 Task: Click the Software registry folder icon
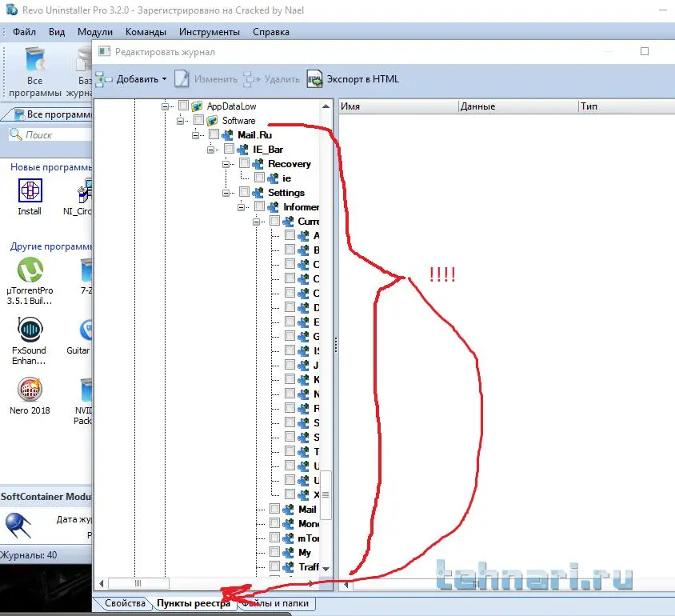click(212, 121)
